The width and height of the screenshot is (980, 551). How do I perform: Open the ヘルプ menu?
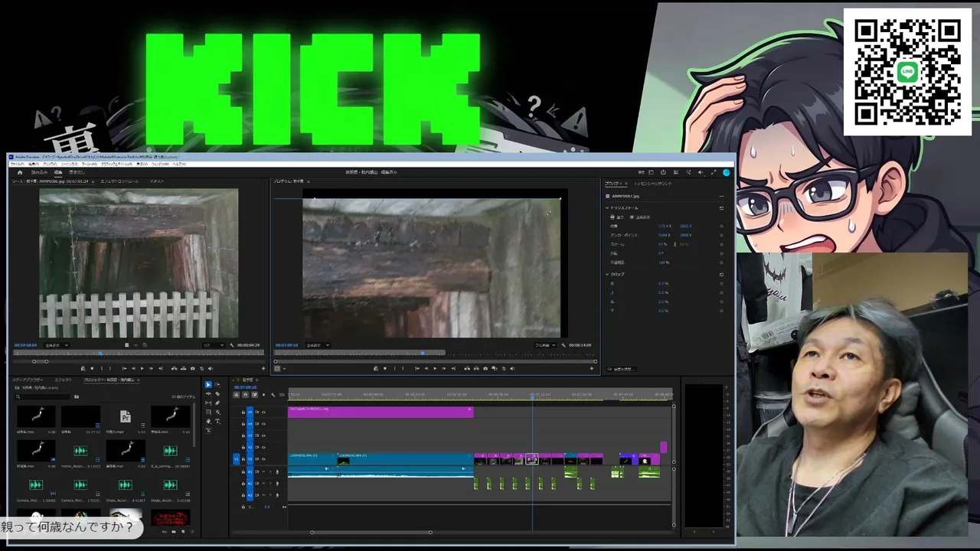179,164
